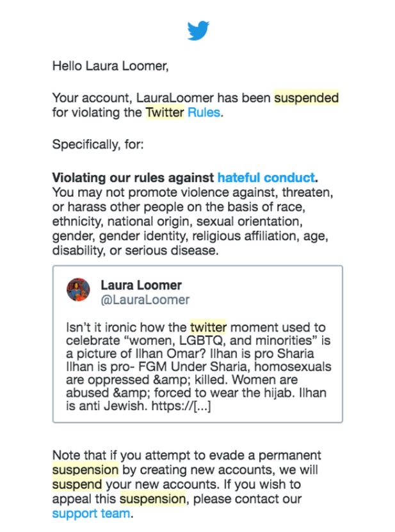Click the highlighted word "suspend"

[x=77, y=485]
